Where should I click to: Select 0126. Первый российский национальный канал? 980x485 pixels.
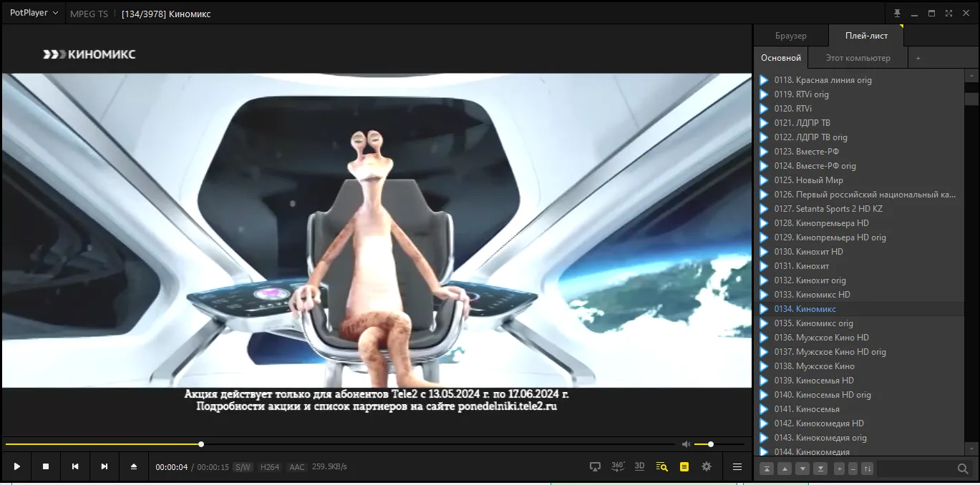(x=859, y=195)
